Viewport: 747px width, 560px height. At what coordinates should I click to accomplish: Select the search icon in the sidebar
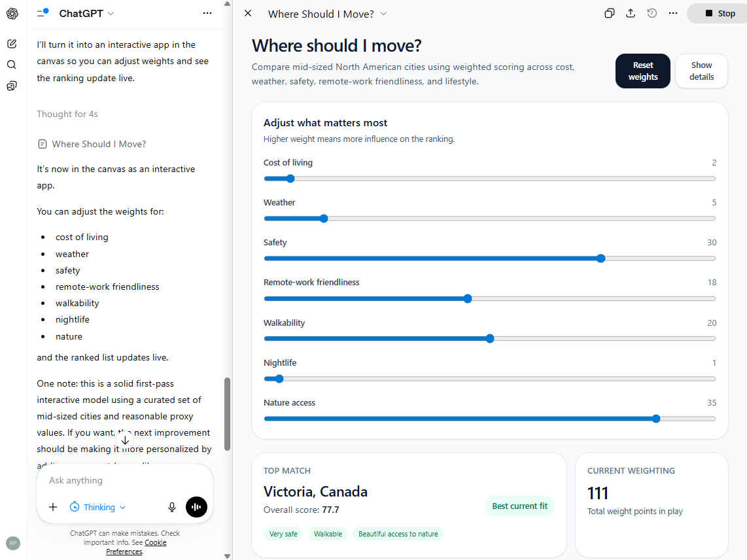(x=12, y=66)
